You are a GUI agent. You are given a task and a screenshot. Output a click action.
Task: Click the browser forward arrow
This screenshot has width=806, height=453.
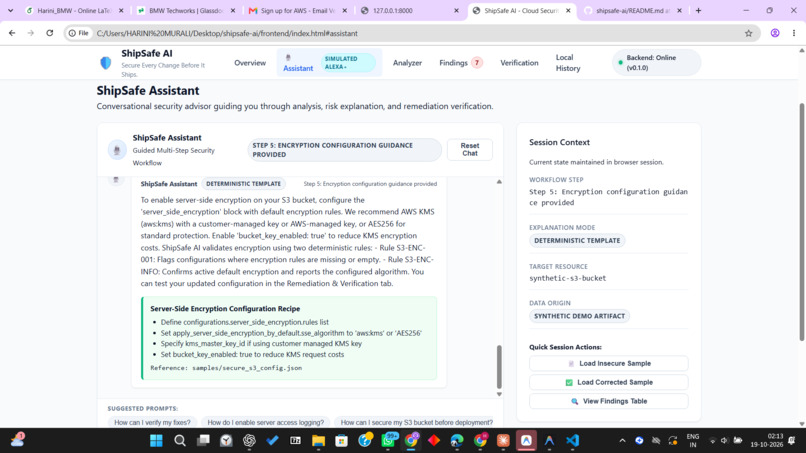(30, 33)
